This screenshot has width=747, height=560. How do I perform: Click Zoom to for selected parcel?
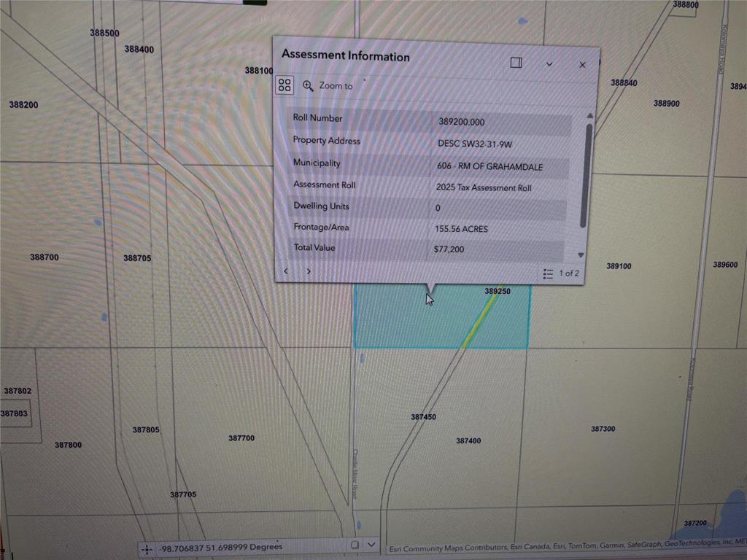[x=328, y=86]
